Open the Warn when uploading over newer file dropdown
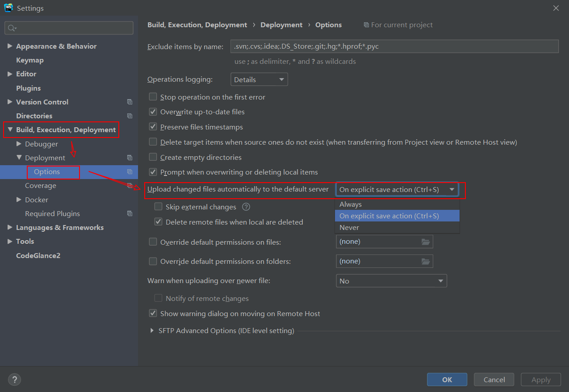Image resolution: width=569 pixels, height=392 pixels. pos(441,280)
